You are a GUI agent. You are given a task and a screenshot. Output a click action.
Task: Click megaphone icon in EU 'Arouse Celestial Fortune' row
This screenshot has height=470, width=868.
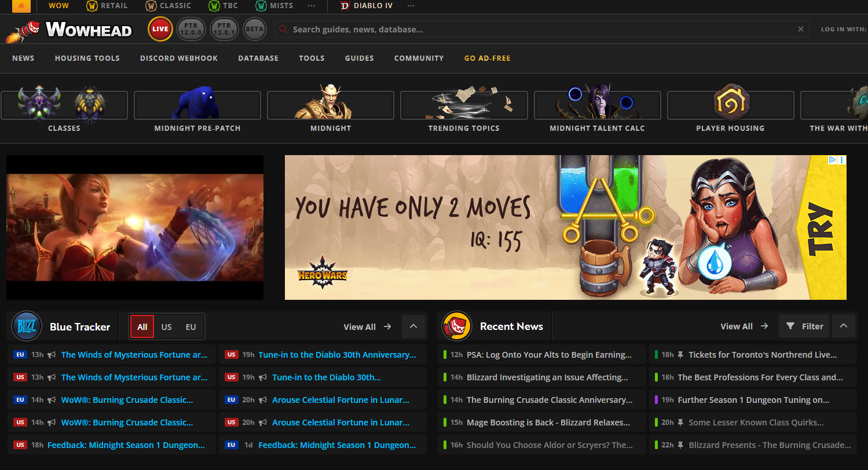[263, 400]
